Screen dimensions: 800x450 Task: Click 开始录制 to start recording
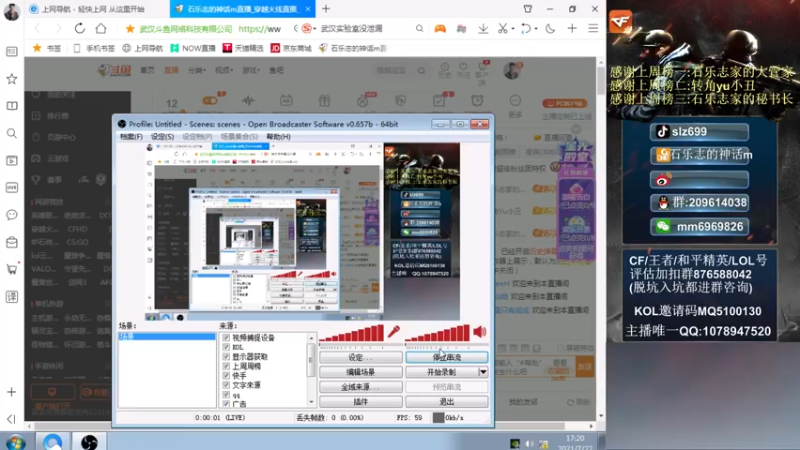441,372
